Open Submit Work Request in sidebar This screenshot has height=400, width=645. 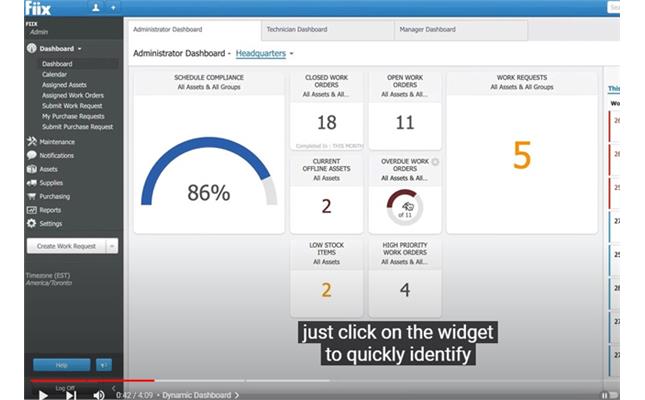pyautogui.click(x=72, y=106)
